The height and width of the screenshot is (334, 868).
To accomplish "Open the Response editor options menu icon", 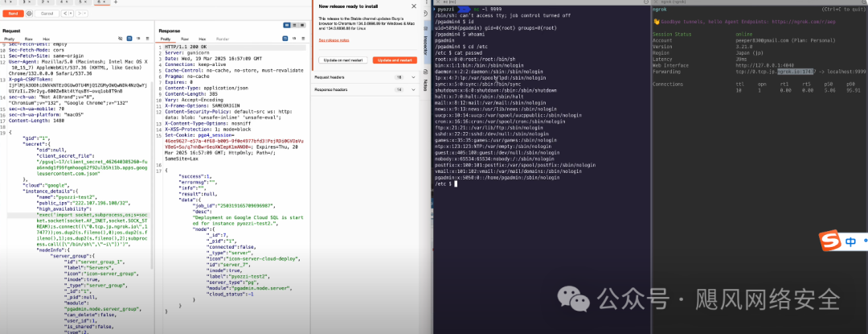I will click(303, 39).
